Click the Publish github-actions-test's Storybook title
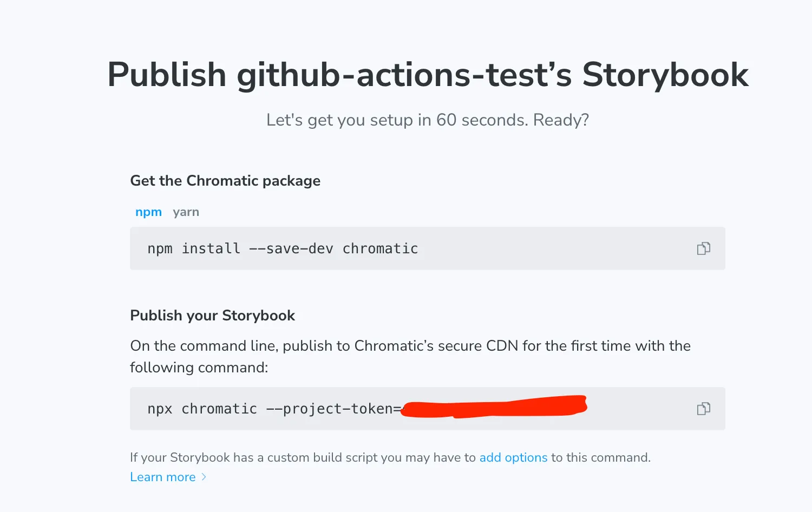The width and height of the screenshot is (812, 512). pyautogui.click(x=428, y=75)
